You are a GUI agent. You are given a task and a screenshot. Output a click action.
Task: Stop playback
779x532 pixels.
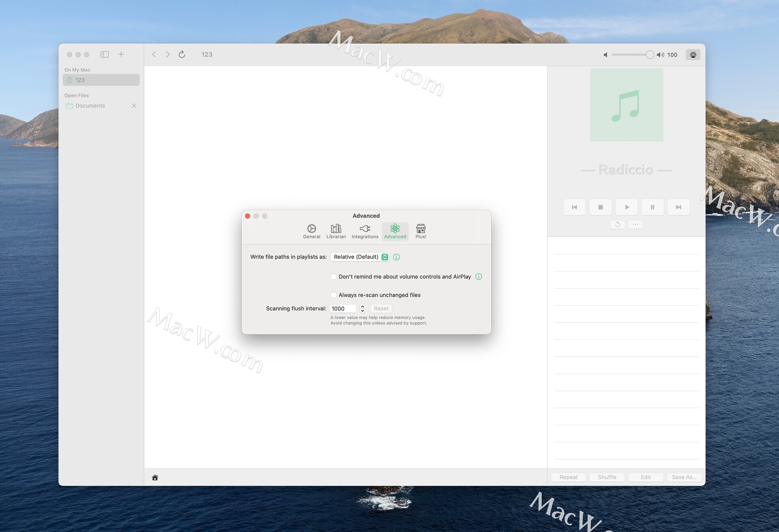(x=600, y=207)
